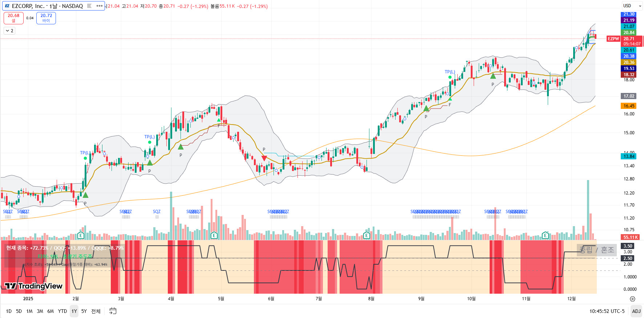Click the green dot under February's TP(L)
The width and height of the screenshot is (644, 318).
pos(85,158)
